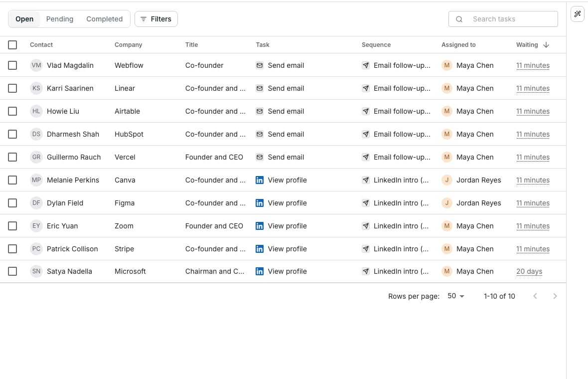Go to next page of tasks
Viewport: 588px width, 379px height.
coord(555,296)
